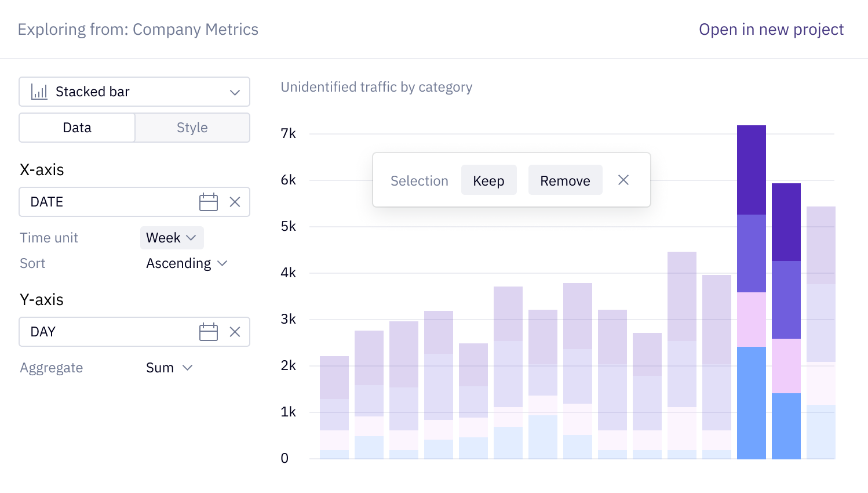Open the Sort Ascending dropdown
868x493 pixels.
click(x=187, y=263)
